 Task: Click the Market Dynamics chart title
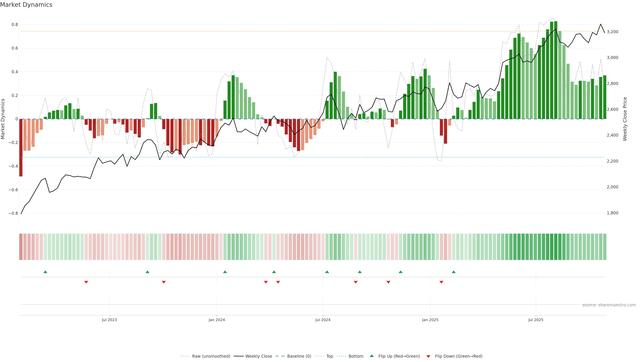(26, 5)
